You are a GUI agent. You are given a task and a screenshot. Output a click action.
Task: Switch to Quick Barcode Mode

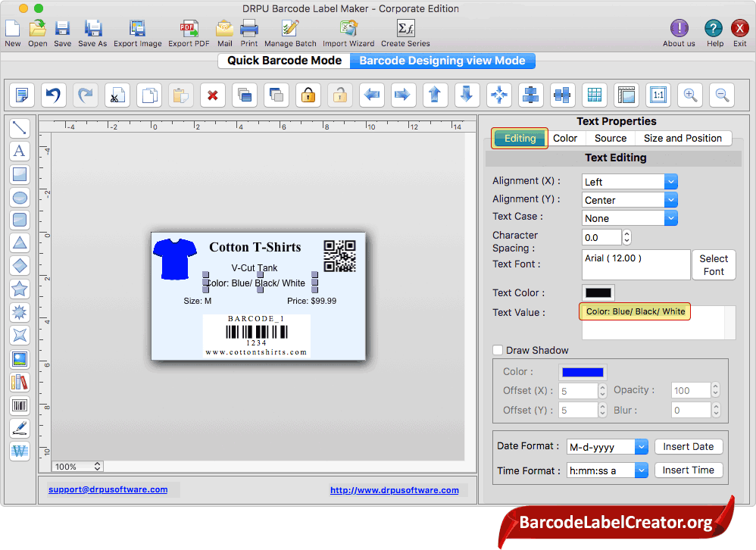coord(285,61)
